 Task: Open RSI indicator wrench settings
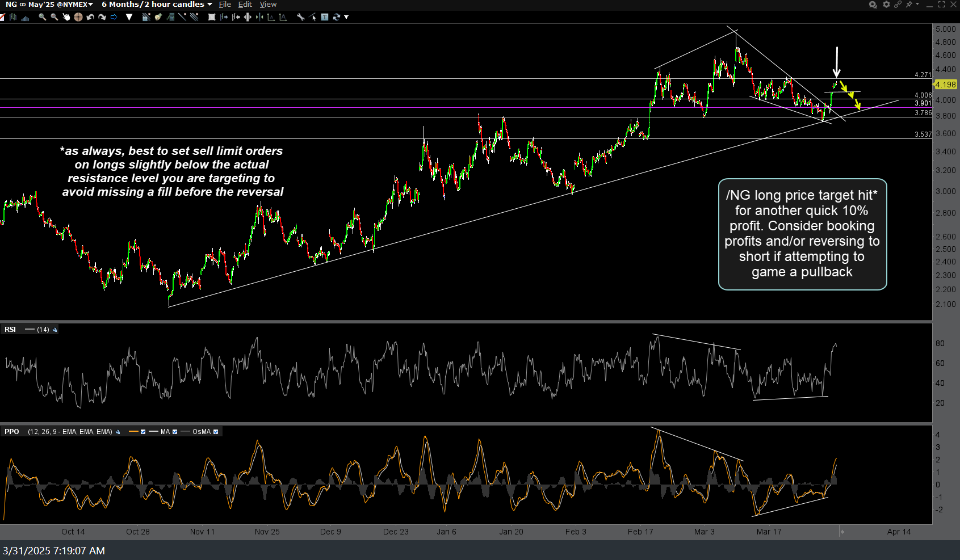tap(55, 330)
